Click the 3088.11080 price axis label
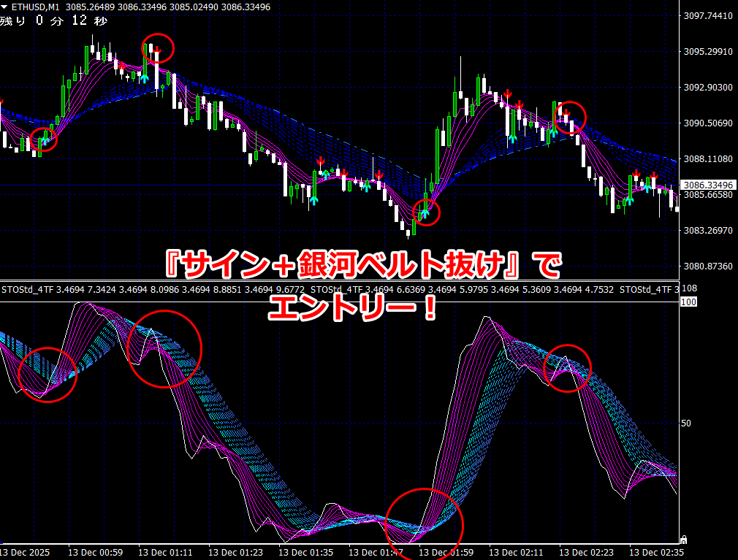Screen dimensions: 738x560 pyautogui.click(x=708, y=159)
